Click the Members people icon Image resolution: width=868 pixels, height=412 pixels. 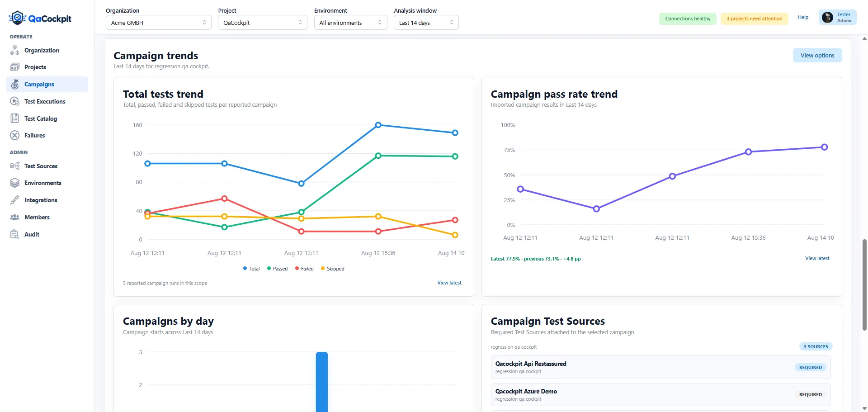(15, 217)
